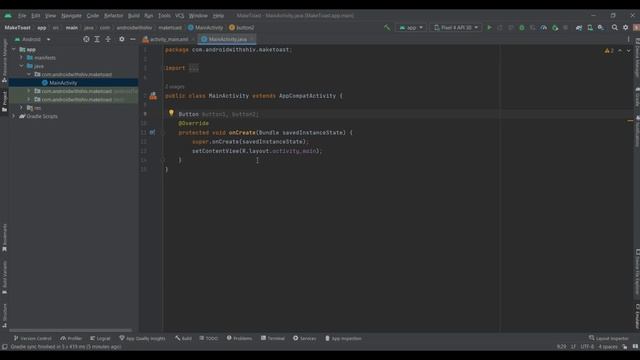Viewport: 640px width, 360px height.
Task: Switch to activity_main.xml editor tab
Action: (x=169, y=39)
